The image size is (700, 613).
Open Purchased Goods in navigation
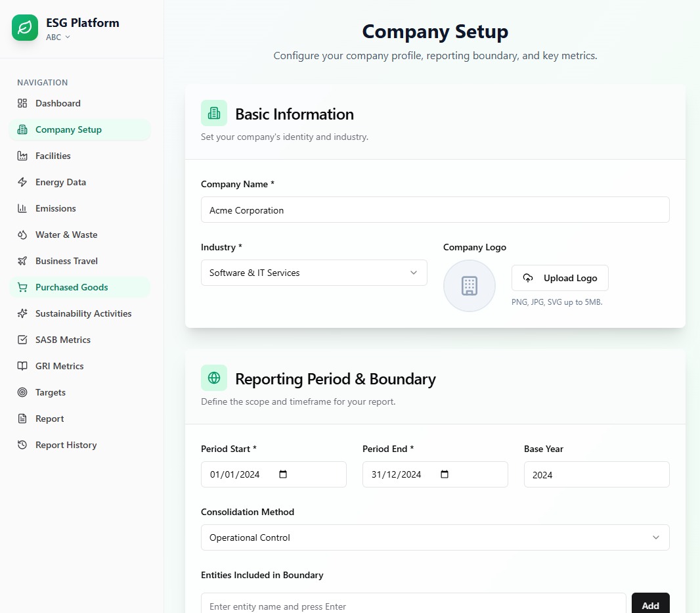[x=72, y=287]
